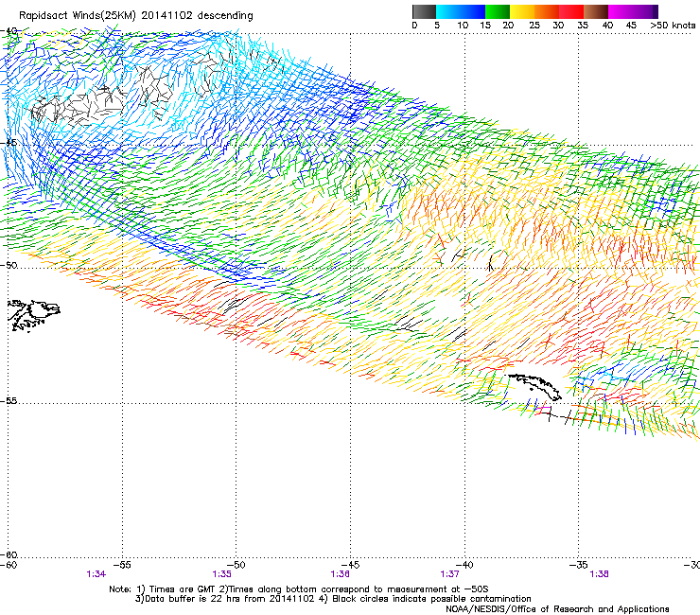700x615 pixels.
Task: Click the purple time stamp 1:37
Action: click(x=449, y=574)
